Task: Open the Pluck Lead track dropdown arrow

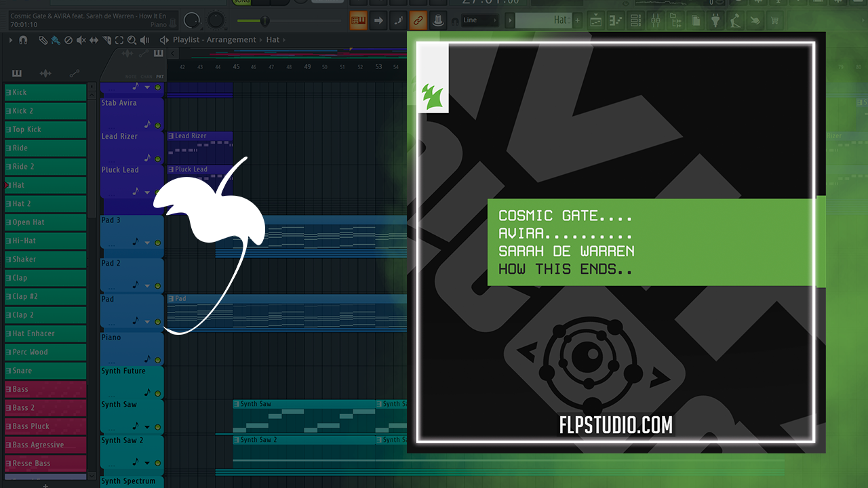Action: [x=147, y=192]
